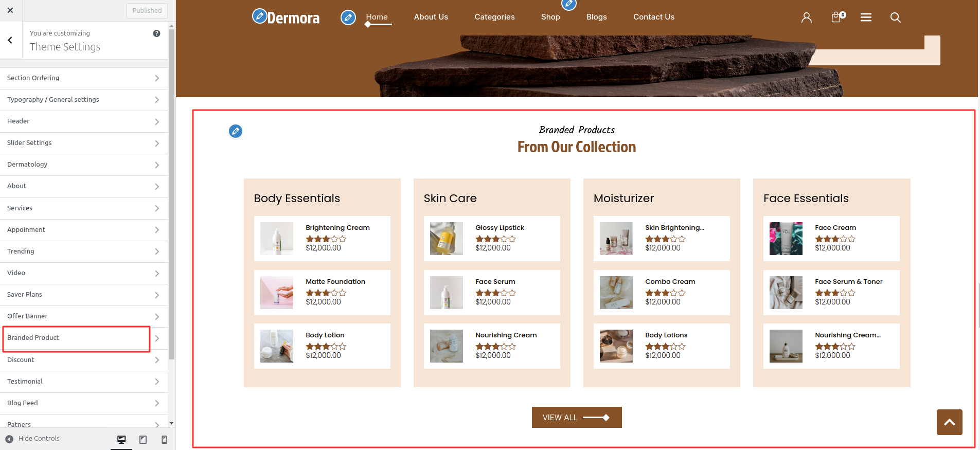Close the customizer with the X icon
Screen dimensions: 980x450
(10, 10)
